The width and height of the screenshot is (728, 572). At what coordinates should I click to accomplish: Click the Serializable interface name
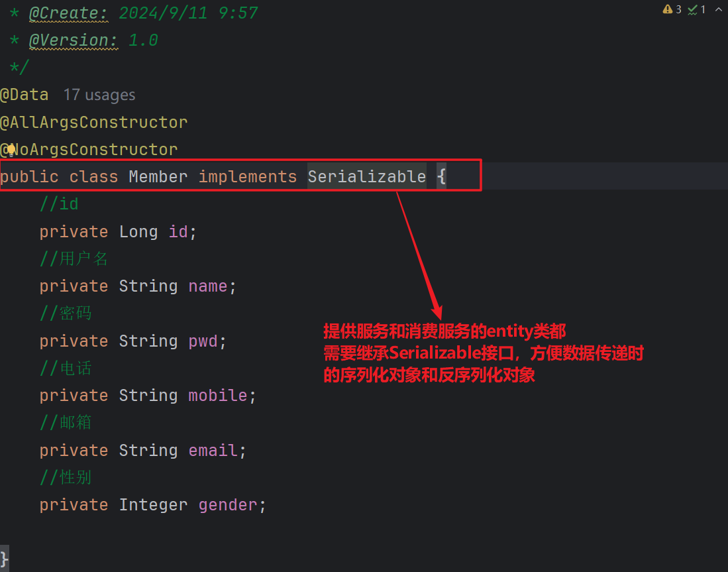(366, 177)
